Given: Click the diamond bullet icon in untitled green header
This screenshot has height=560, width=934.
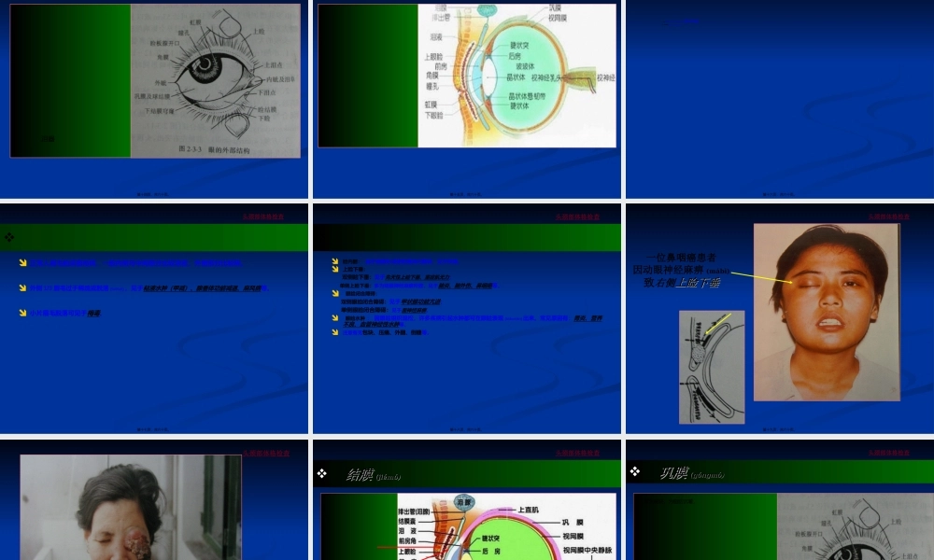Looking at the screenshot, I should (x=9, y=237).
